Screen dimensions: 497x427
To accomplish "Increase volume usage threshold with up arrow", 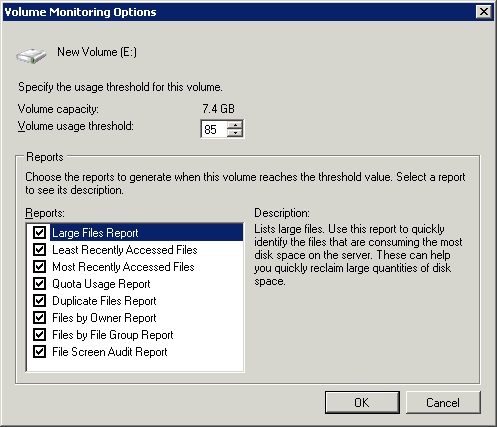I will 235,125.
